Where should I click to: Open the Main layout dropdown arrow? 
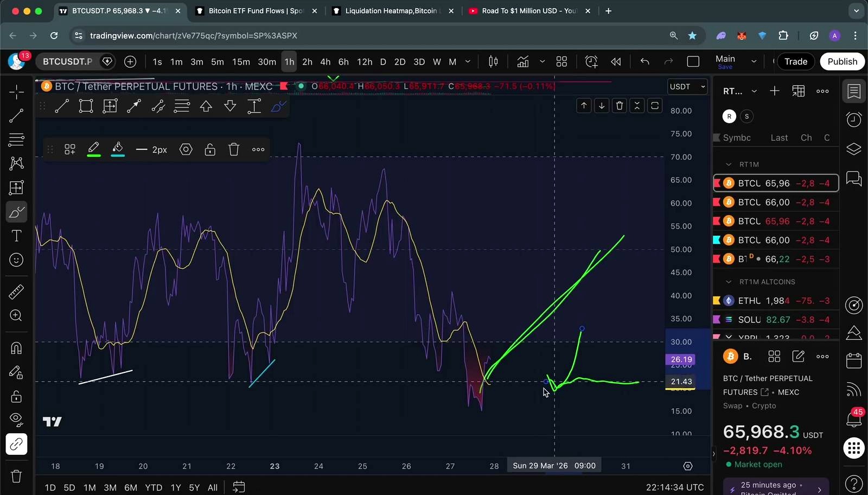coord(754,62)
